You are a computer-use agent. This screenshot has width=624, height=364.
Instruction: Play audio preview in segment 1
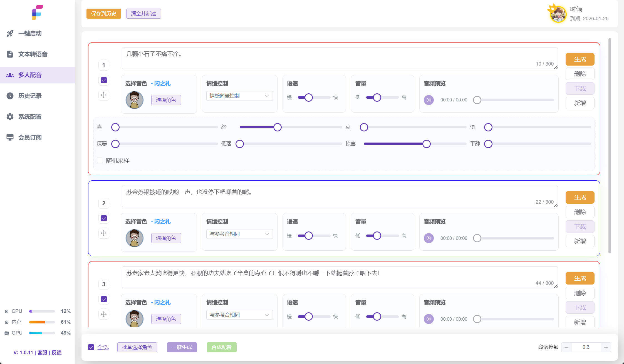click(429, 100)
